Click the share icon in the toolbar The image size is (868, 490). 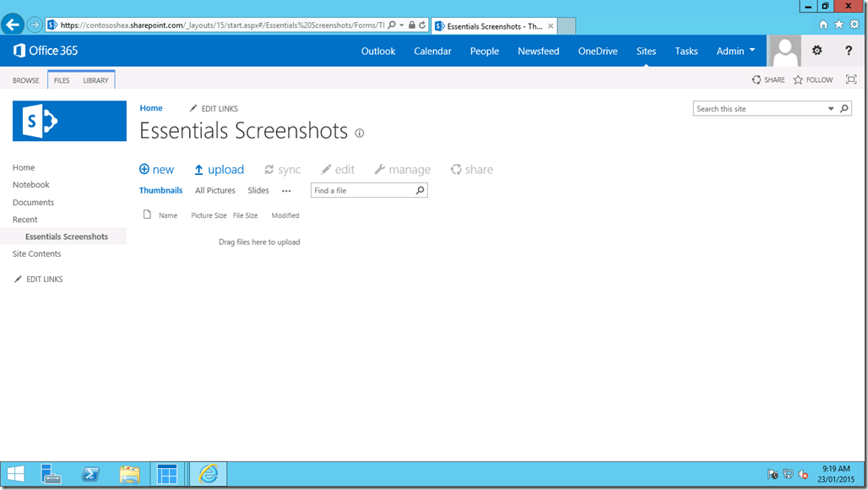pyautogui.click(x=456, y=169)
